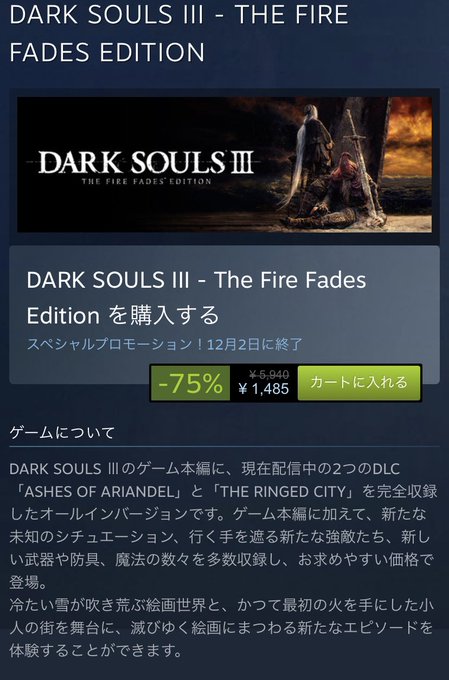Screen dimensions: 449x680
Task: Click the struck-through original price ¥ 5,940
Action: pyautogui.click(x=269, y=374)
